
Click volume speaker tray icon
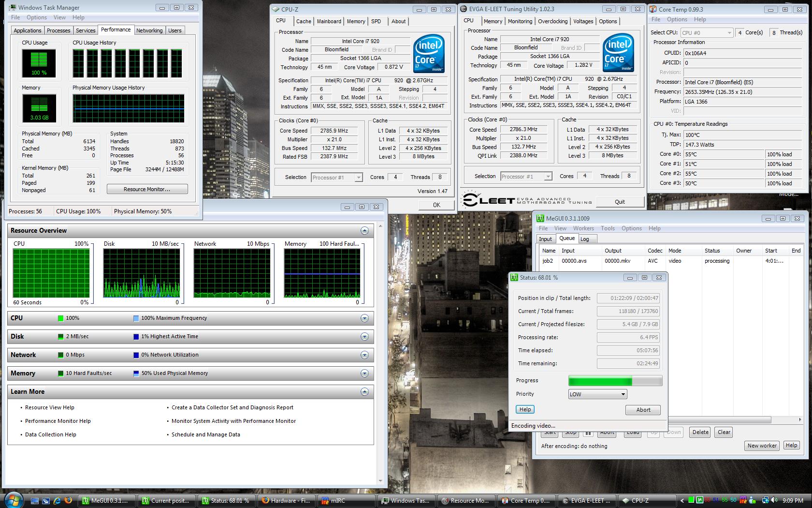coord(774,501)
